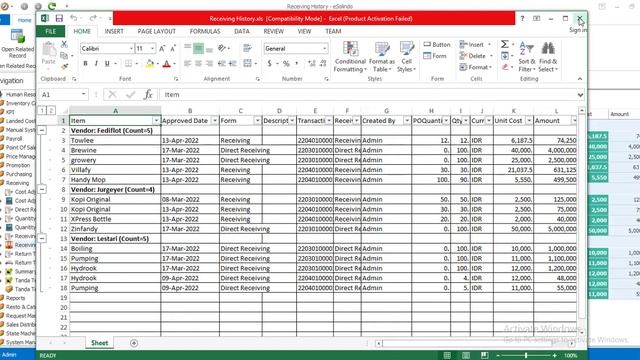Click the Accounting Number Format dollar icon
640x360 pixels.
tap(269, 64)
